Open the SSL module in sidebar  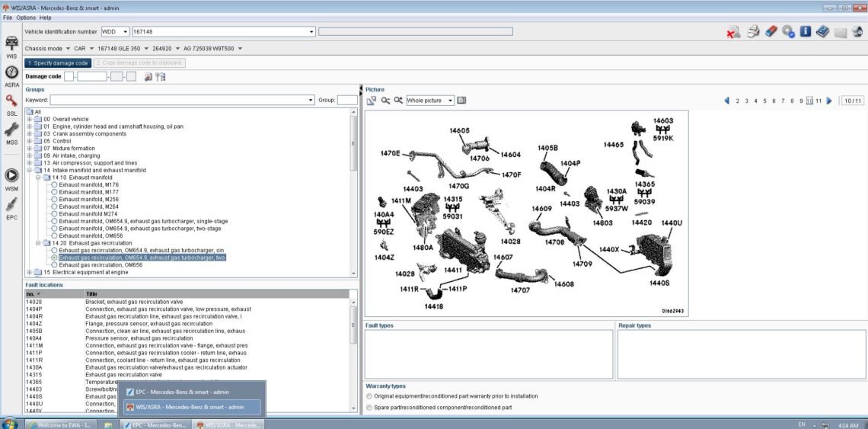[11, 105]
